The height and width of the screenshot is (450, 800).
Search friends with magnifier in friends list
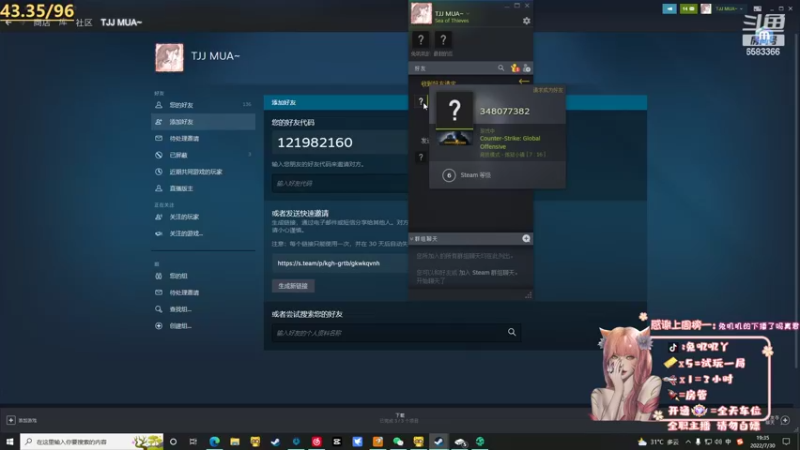pos(501,68)
